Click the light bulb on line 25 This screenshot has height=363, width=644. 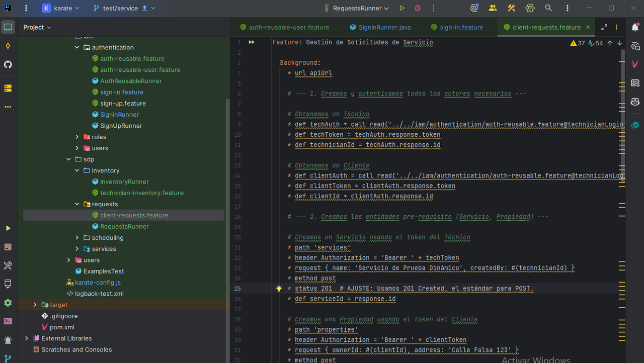pyautogui.click(x=279, y=289)
